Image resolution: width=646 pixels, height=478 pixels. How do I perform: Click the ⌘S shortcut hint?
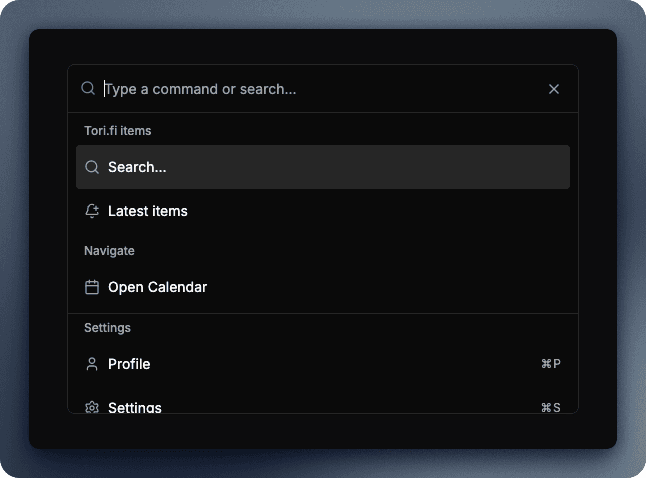pyautogui.click(x=550, y=407)
